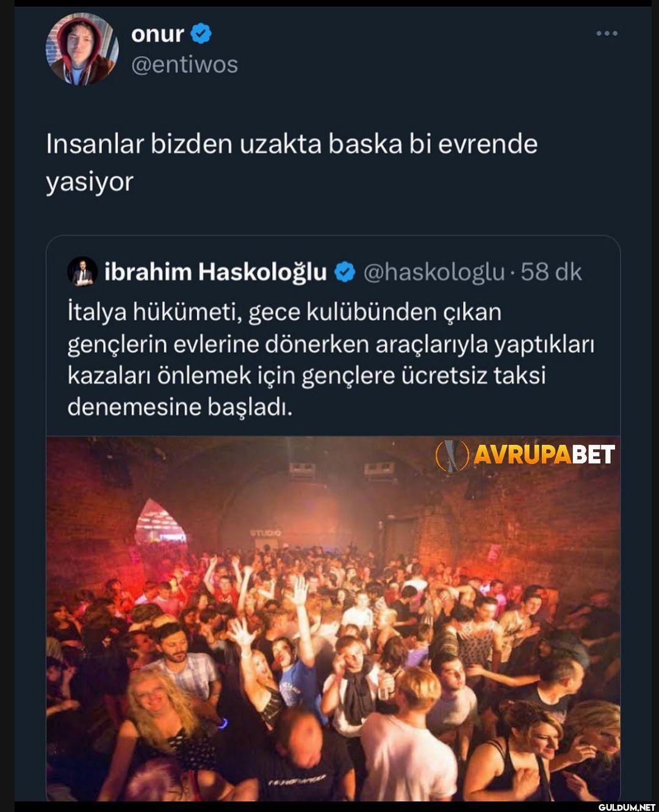Open the @entiwos handle link

(x=184, y=65)
